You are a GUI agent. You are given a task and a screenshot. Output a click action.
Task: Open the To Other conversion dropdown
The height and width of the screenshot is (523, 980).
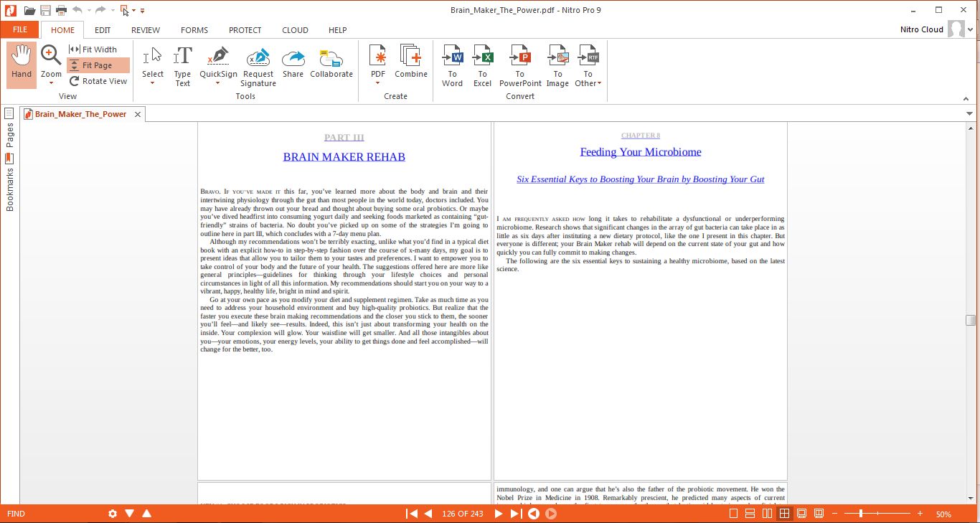[x=588, y=66]
